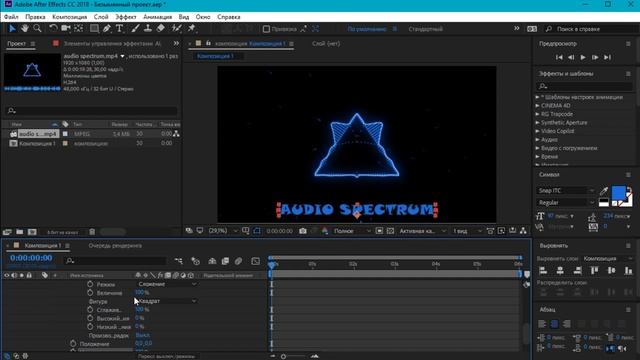Image resolution: width=640 pixels, height=360 pixels.
Task: Enable motion blur for the timeline
Action: pos(238,261)
